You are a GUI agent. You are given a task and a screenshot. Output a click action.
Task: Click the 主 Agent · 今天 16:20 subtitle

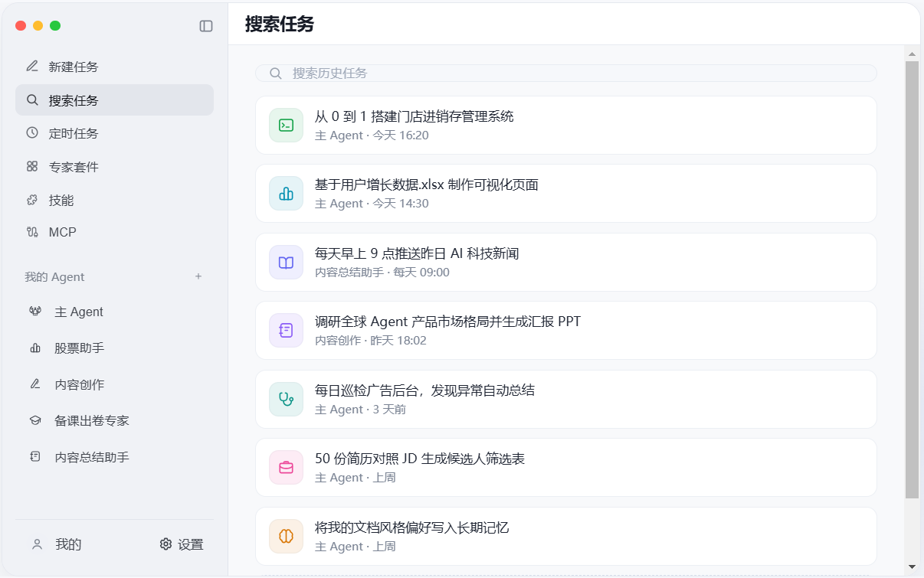coord(372,136)
